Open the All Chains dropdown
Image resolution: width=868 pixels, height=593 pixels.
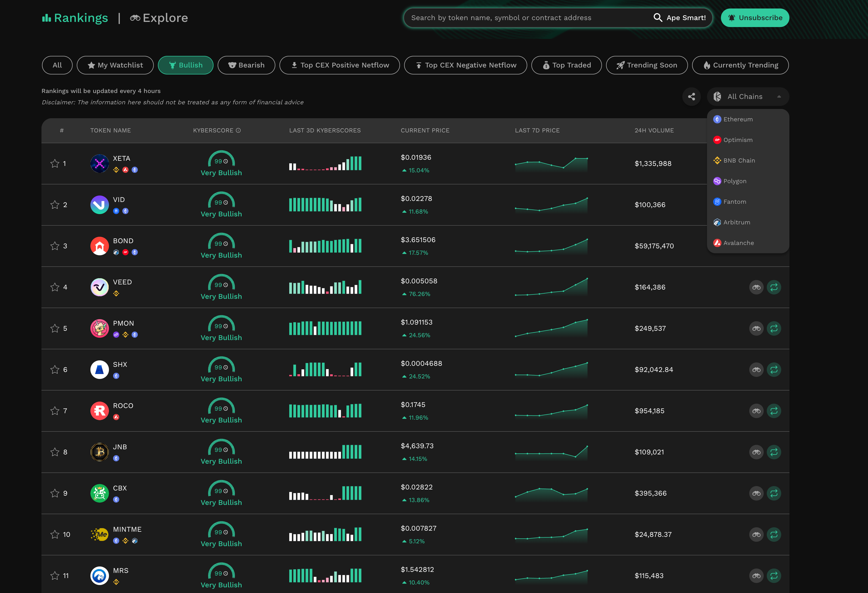748,97
